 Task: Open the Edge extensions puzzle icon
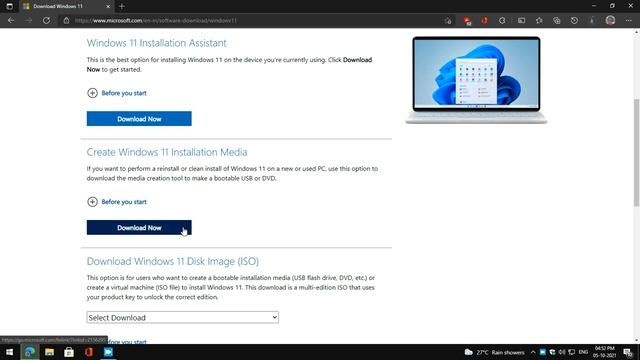502,20
